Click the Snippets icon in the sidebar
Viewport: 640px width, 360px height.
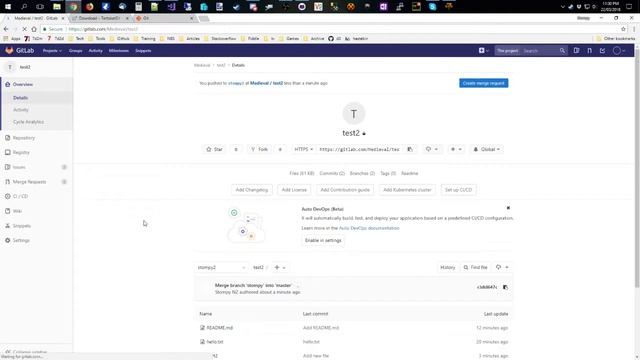pyautogui.click(x=7, y=226)
